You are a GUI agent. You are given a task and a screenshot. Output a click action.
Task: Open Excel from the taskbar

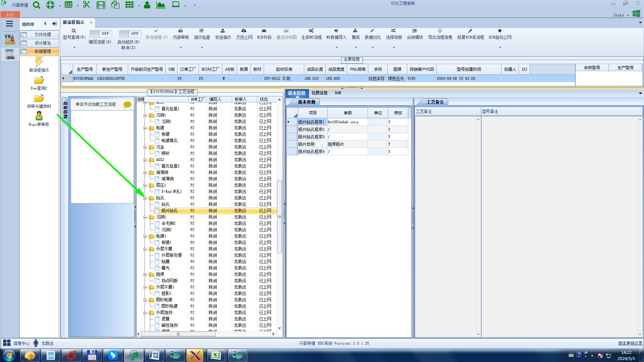point(216,355)
